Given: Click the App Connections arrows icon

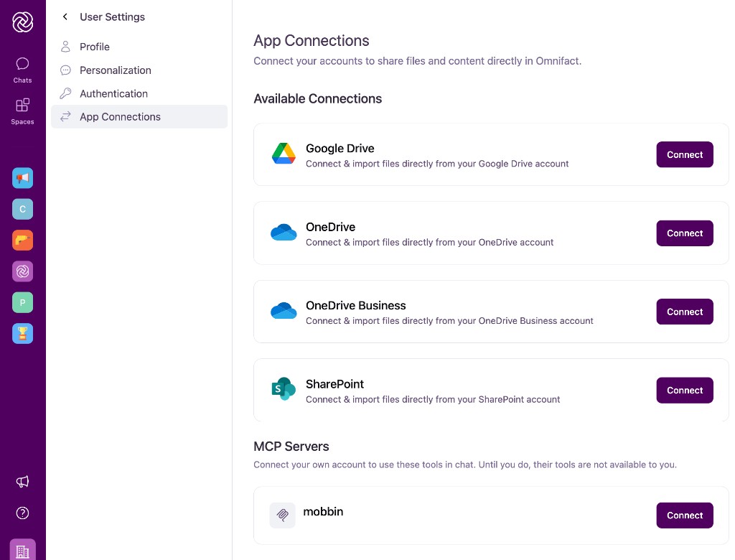Looking at the screenshot, I should 65,116.
